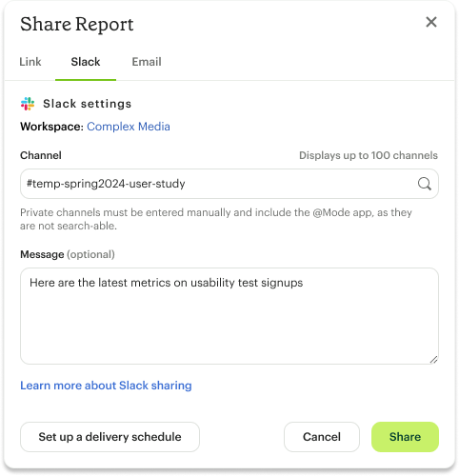Image resolution: width=459 pixels, height=476 pixels.
Task: Click the 'Workspace:' label
Action: point(51,127)
